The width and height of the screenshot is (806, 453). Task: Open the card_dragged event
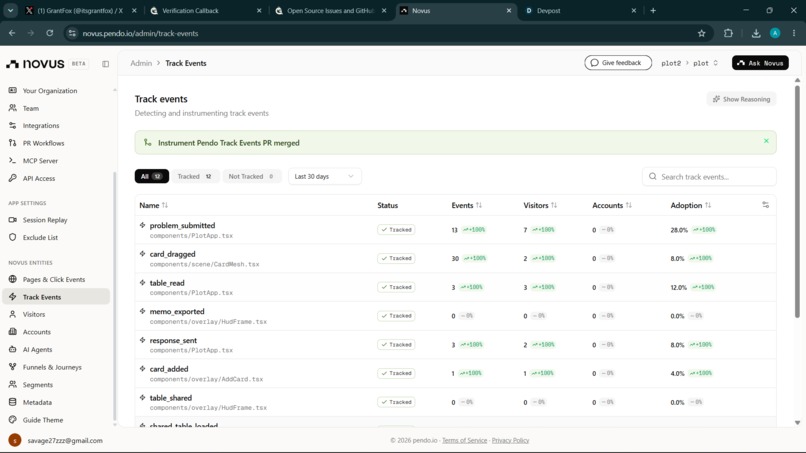click(x=172, y=254)
